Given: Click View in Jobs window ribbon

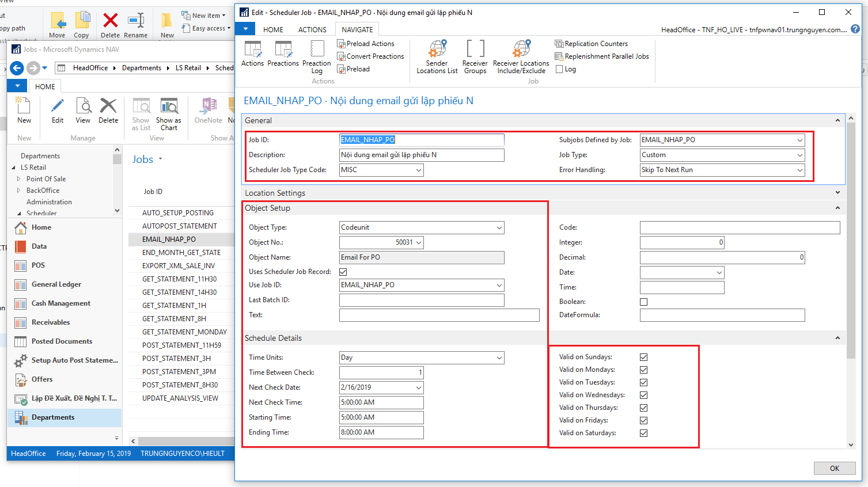Looking at the screenshot, I should tap(83, 111).
